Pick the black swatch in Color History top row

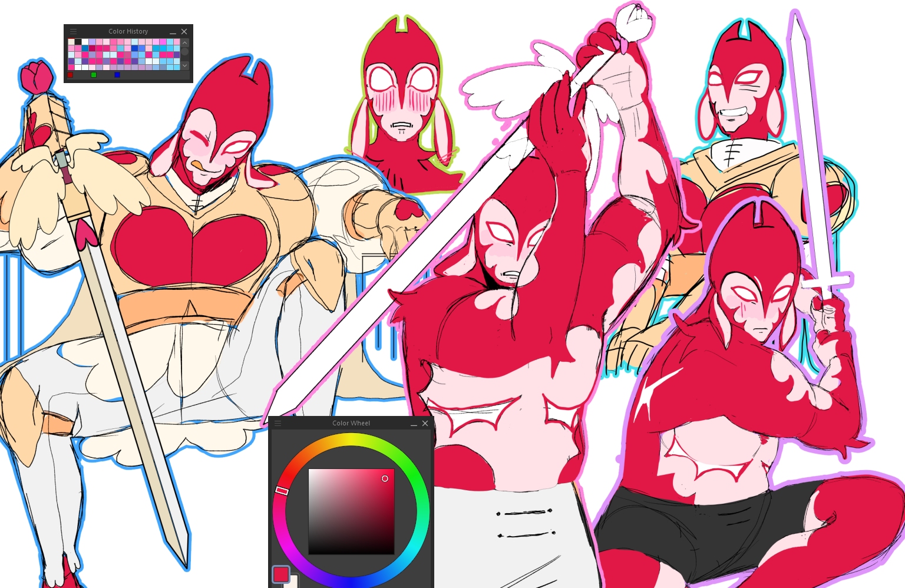[78, 42]
